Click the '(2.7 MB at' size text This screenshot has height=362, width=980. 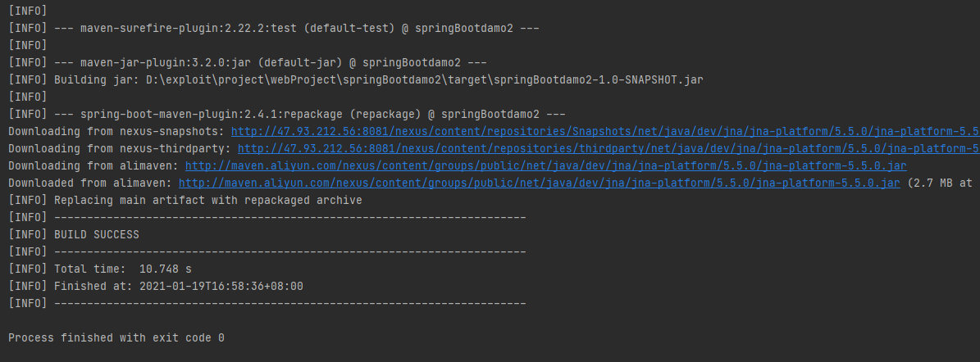point(941,183)
